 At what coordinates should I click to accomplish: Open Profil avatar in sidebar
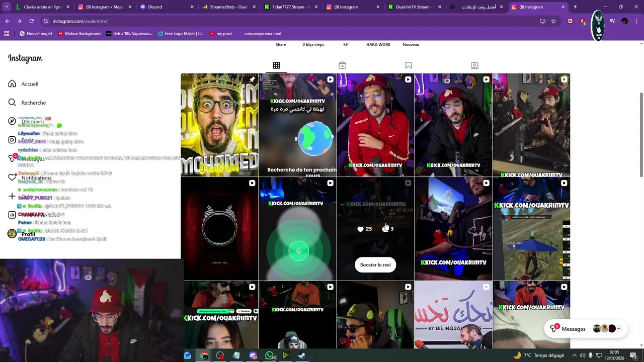pos(12,234)
